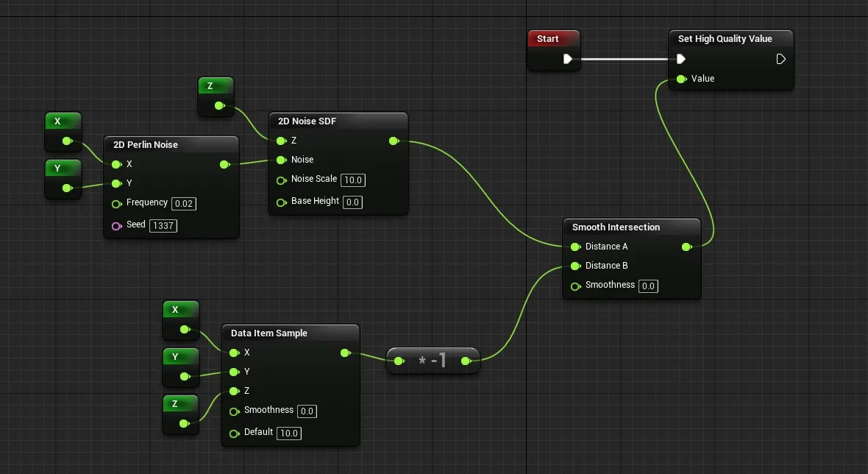
Task: Click the 2D Noise SDF output pin
Action: click(x=393, y=141)
